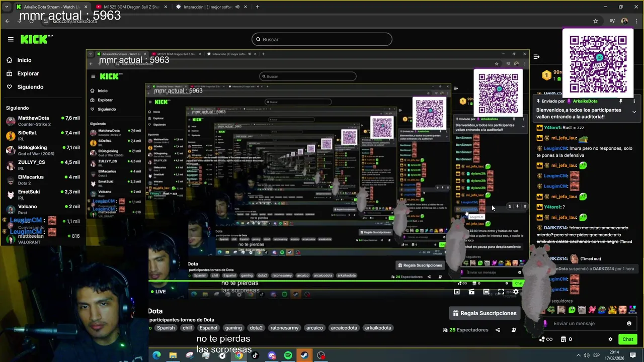Open Discord from the taskbar
Viewport: 644px width, 362px height.
(x=272, y=355)
